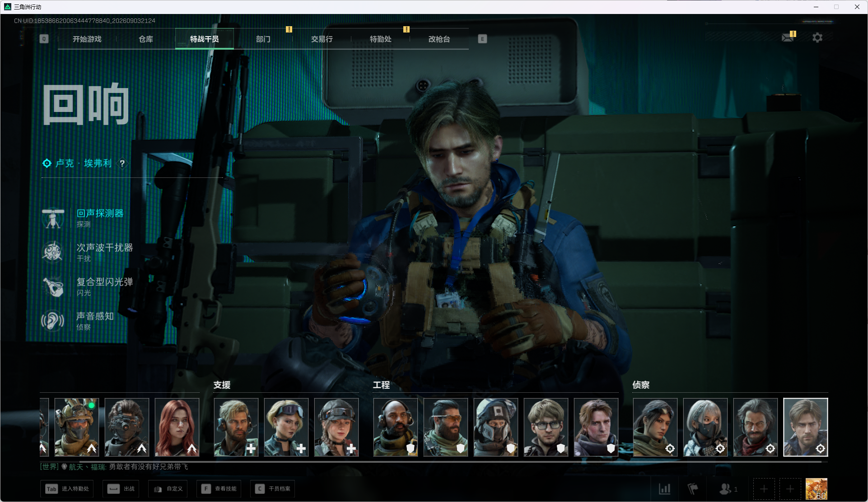Click the 工程 class header
868x502 pixels.
pos(382,385)
